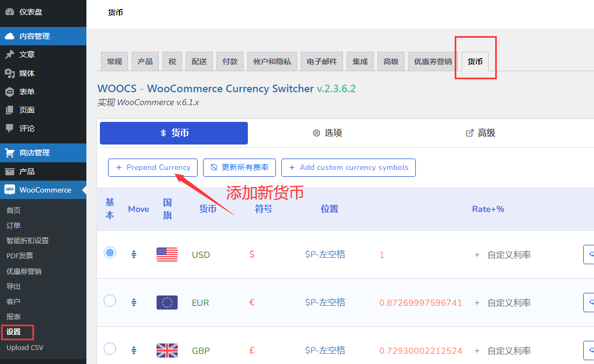This screenshot has height=364, width=594.
Task: Open the 税 tab
Action: click(172, 61)
